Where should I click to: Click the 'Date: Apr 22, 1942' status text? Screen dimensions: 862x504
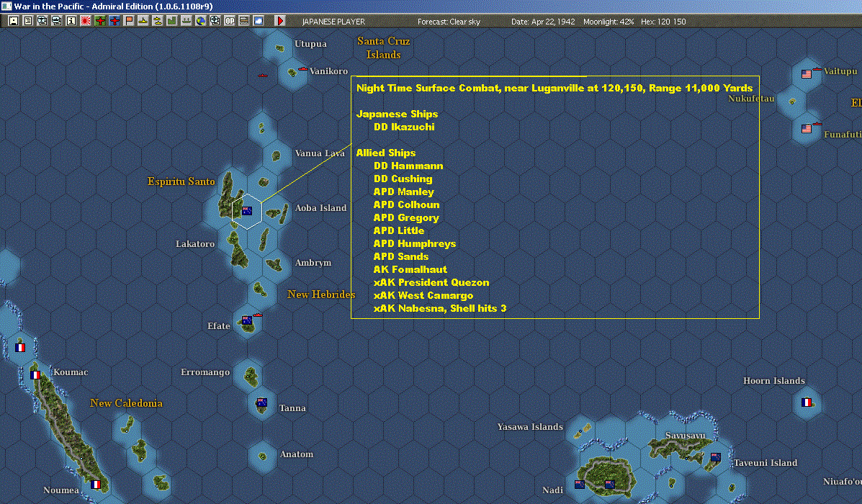pos(543,22)
